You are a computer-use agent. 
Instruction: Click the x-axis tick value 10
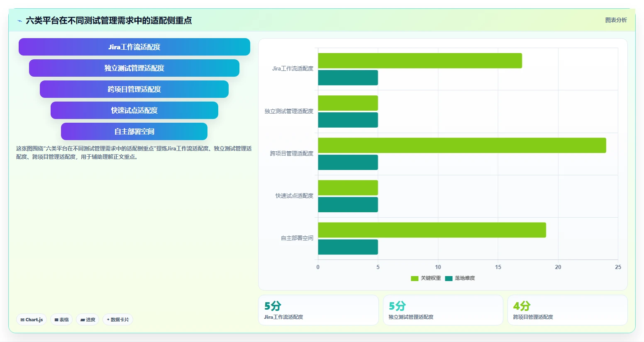(438, 267)
